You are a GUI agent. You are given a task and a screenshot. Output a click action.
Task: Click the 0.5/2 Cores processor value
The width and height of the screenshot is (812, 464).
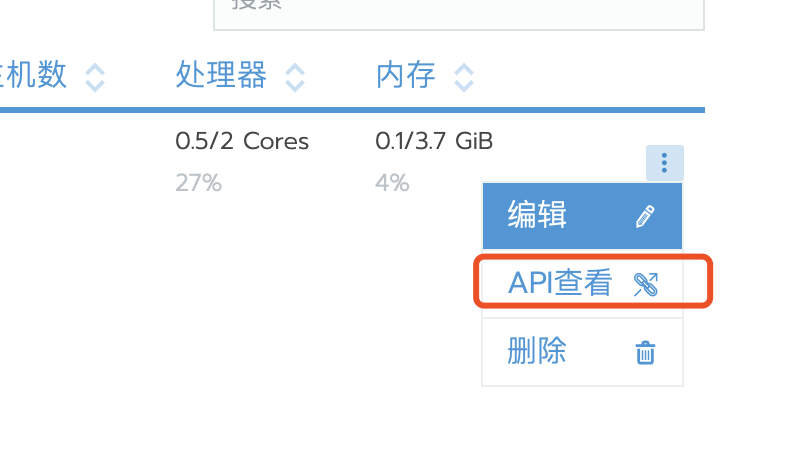point(242,142)
